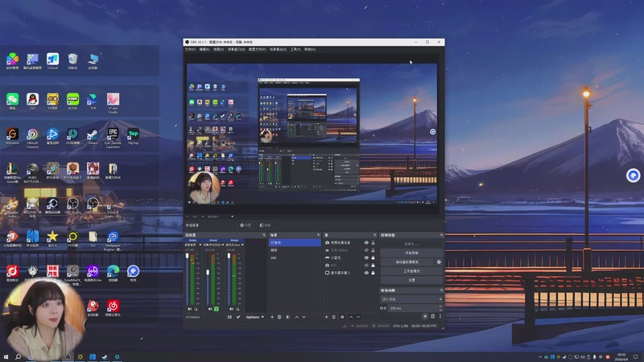The image size is (644, 362).
Task: Delete selected scene with trash icon
Action: (279, 317)
